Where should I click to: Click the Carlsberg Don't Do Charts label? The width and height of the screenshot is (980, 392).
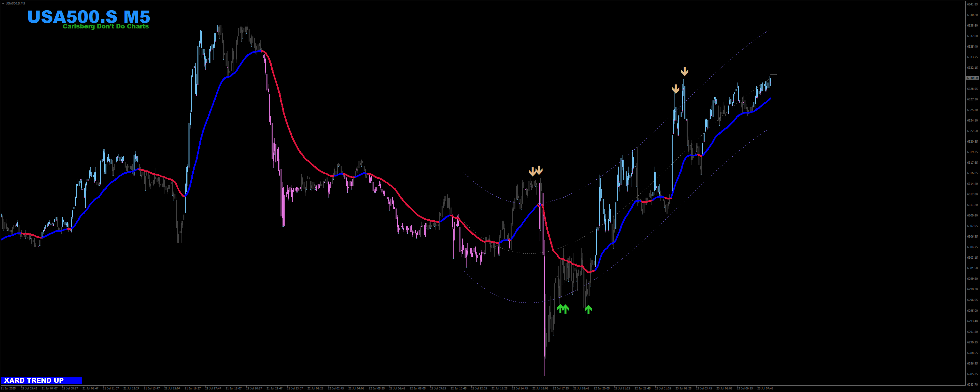pyautogui.click(x=106, y=27)
